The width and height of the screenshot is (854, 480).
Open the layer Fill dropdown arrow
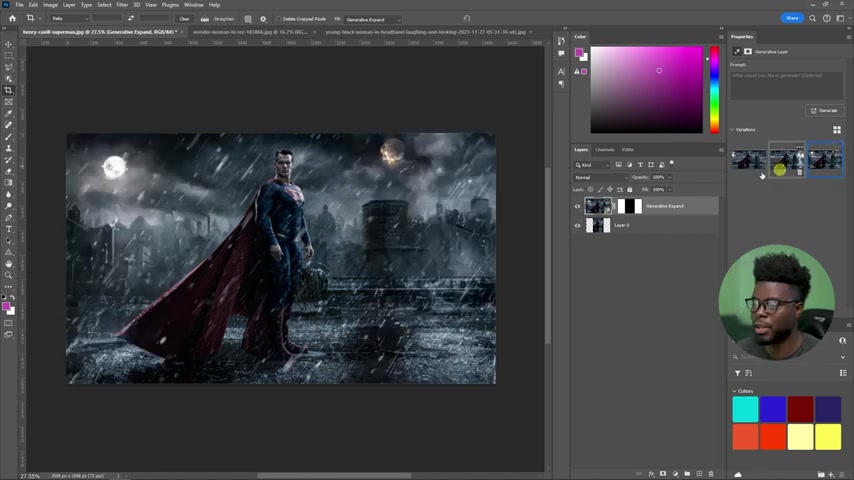click(670, 190)
